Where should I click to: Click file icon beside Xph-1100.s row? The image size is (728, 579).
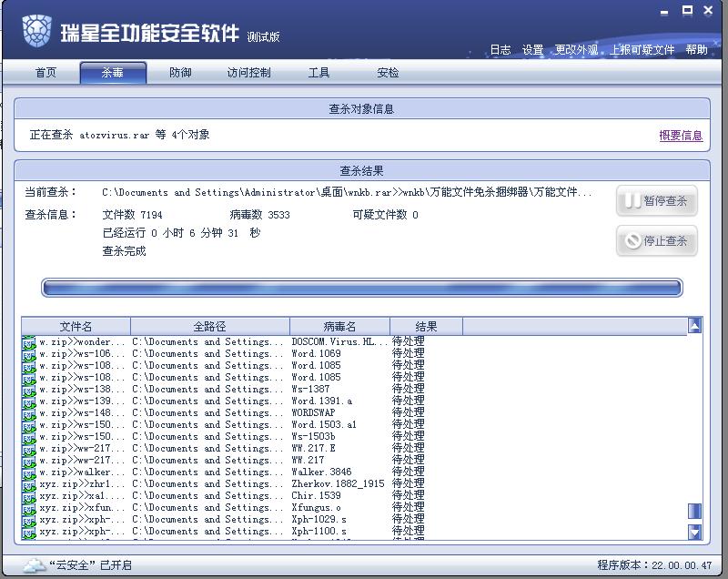pyautogui.click(x=29, y=532)
